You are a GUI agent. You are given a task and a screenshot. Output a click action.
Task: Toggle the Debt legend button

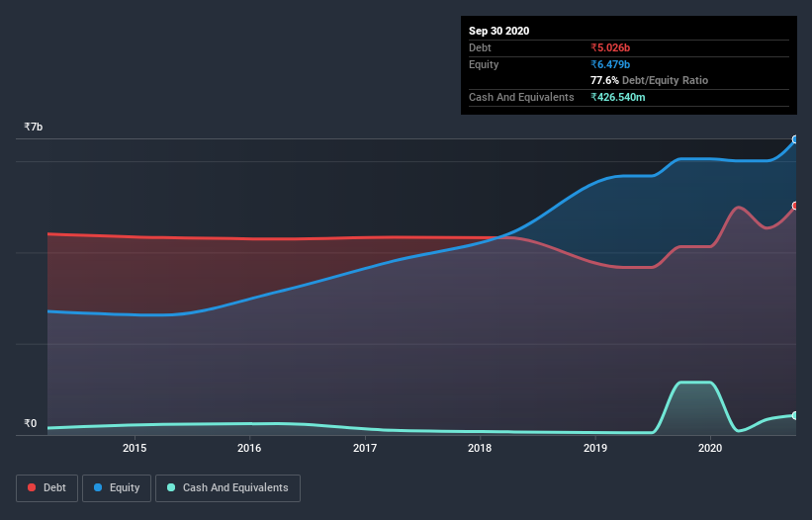47,488
